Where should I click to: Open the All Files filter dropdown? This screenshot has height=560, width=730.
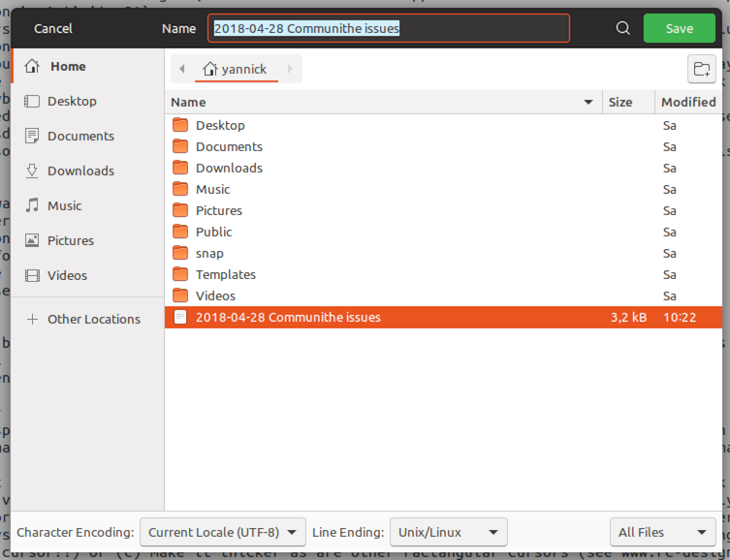click(662, 532)
